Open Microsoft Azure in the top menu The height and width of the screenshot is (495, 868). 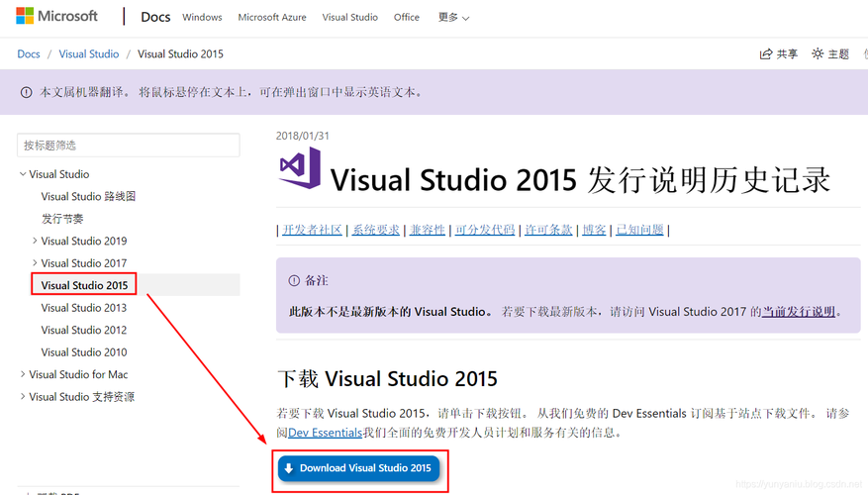click(x=273, y=18)
